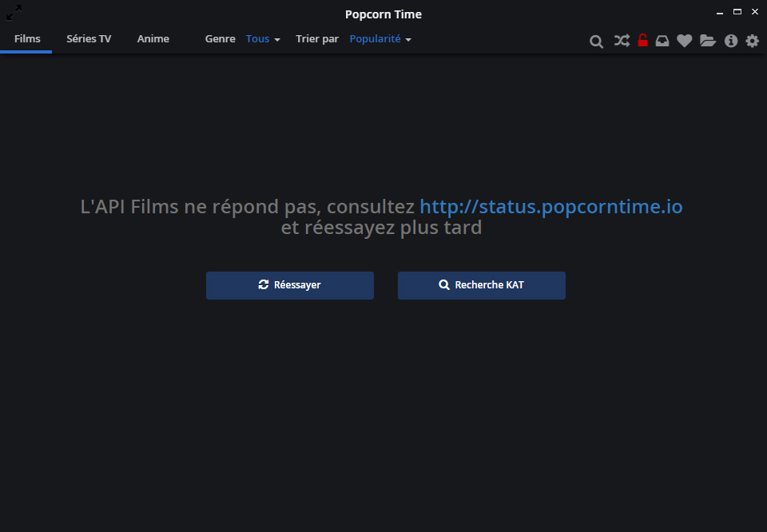Maximize the Popcorn Time window
Image resolution: width=767 pixels, height=532 pixels.
pyautogui.click(x=737, y=12)
